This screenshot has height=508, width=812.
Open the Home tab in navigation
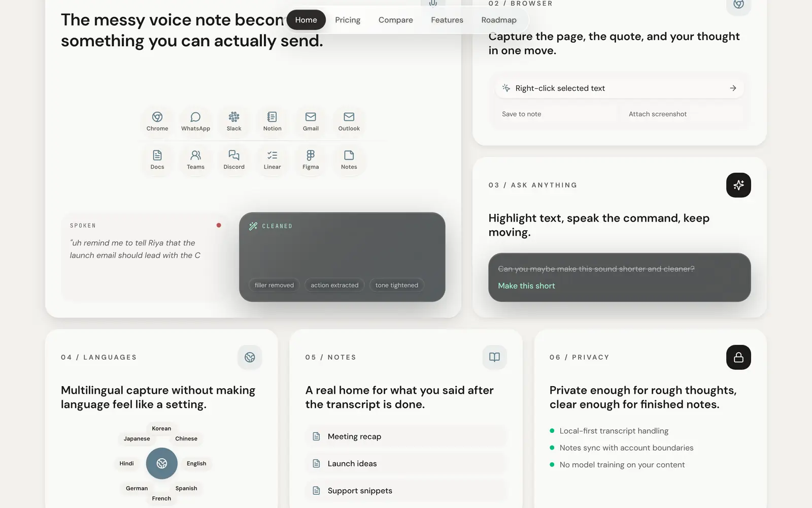point(306,20)
